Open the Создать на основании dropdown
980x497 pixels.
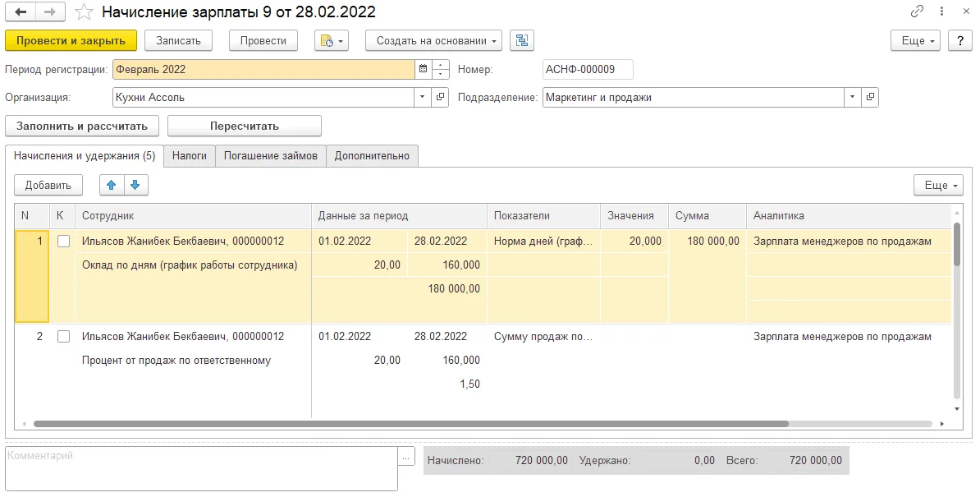(x=433, y=40)
